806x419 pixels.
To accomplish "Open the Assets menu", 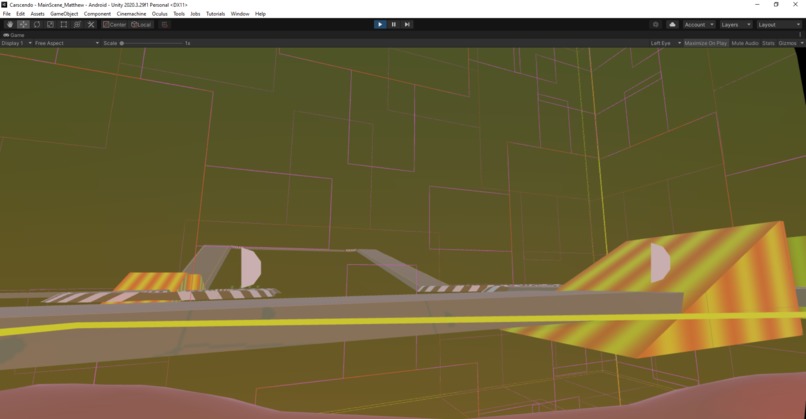I will pyautogui.click(x=38, y=14).
